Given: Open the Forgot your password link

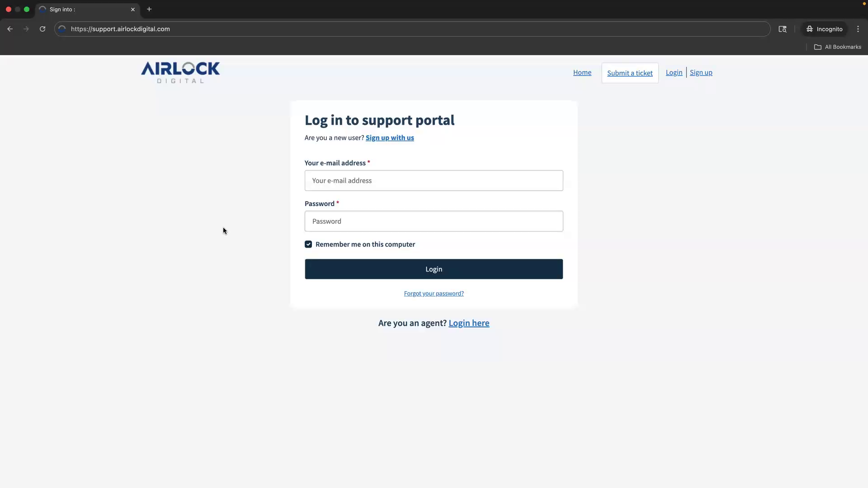Looking at the screenshot, I should (x=434, y=293).
